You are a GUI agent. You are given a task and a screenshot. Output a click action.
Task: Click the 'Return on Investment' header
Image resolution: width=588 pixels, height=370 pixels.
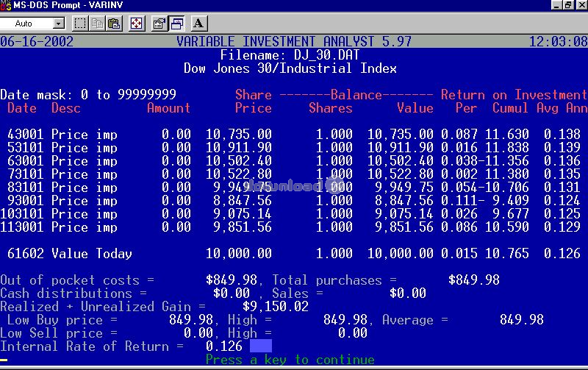click(514, 95)
